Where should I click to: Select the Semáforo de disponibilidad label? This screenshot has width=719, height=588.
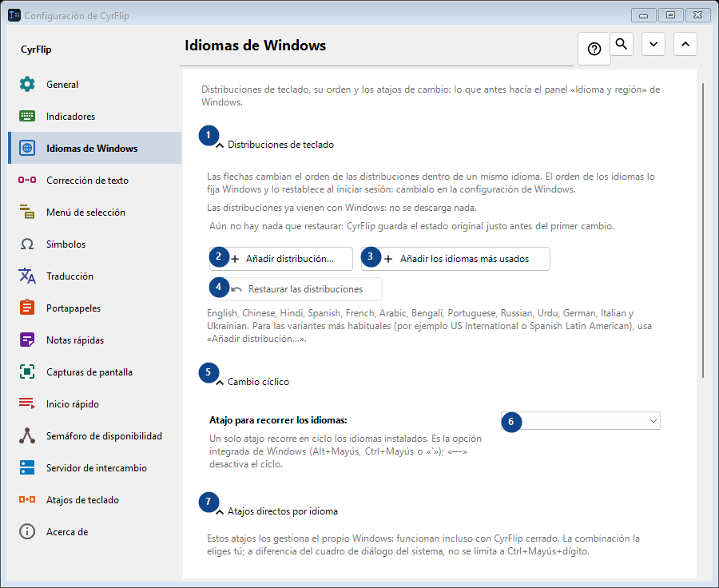pyautogui.click(x=104, y=435)
